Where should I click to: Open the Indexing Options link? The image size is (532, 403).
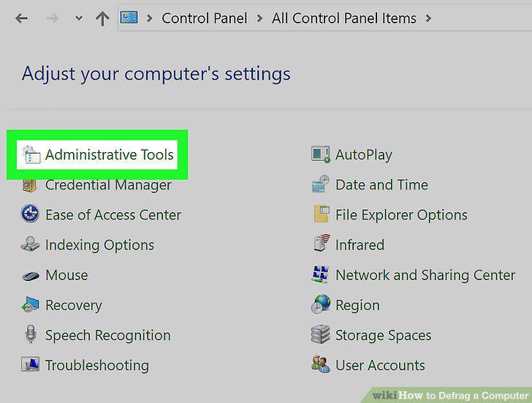pos(99,245)
